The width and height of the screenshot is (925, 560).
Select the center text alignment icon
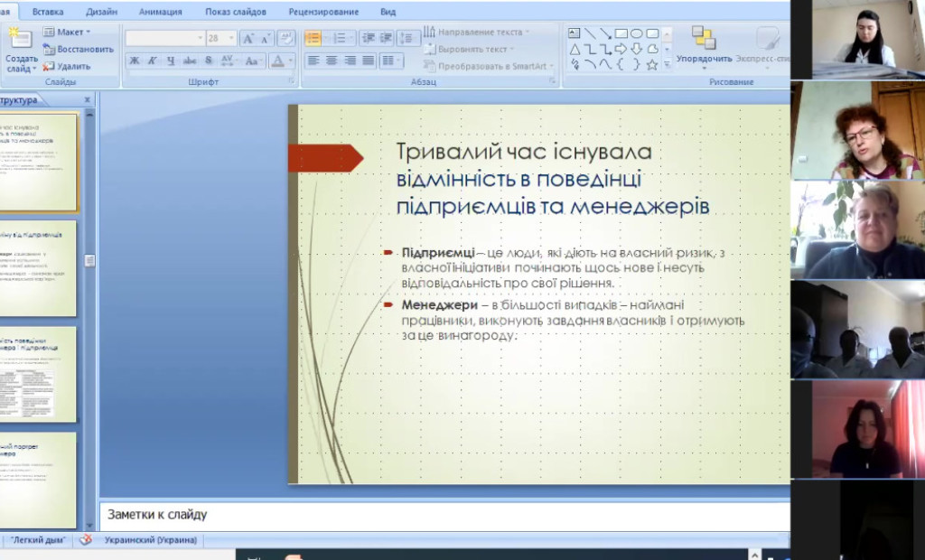pos(332,61)
